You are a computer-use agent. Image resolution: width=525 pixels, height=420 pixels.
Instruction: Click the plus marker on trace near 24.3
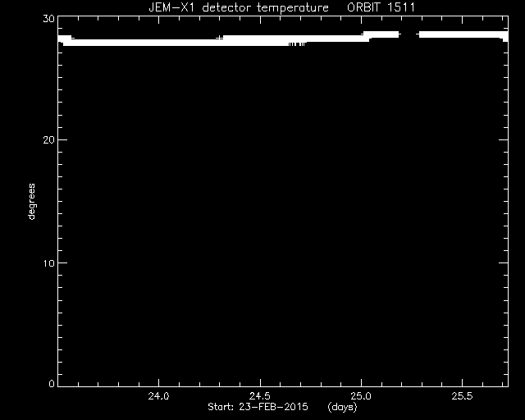pyautogui.click(x=219, y=38)
